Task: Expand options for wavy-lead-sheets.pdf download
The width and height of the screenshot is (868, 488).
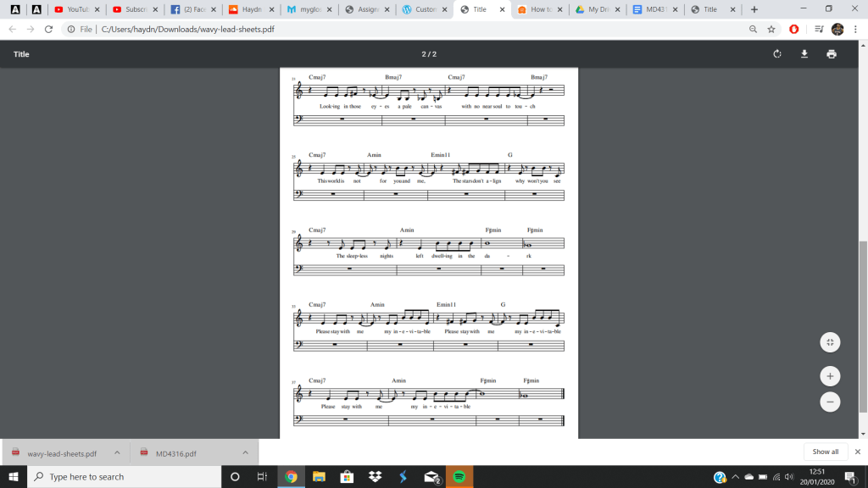Action: 117,452
